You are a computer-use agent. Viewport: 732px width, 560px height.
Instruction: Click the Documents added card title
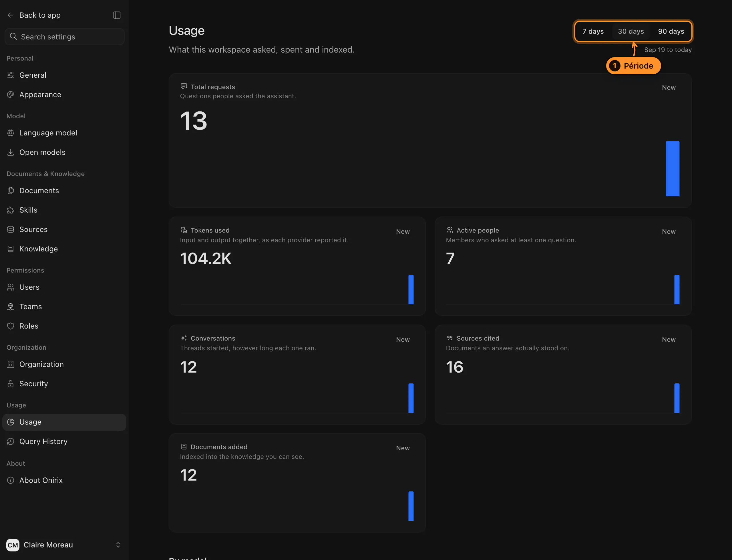pyautogui.click(x=219, y=447)
